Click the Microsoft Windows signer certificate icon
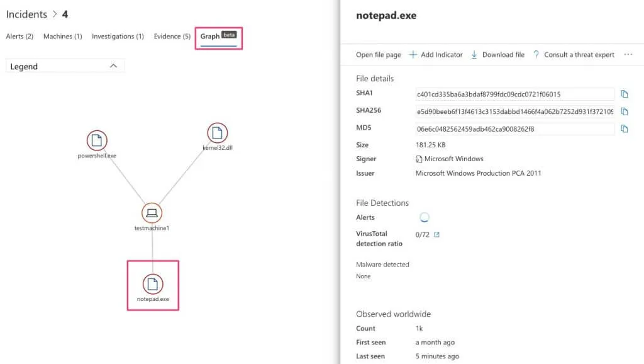Screen dimensions: 644x364 pyautogui.click(x=419, y=159)
